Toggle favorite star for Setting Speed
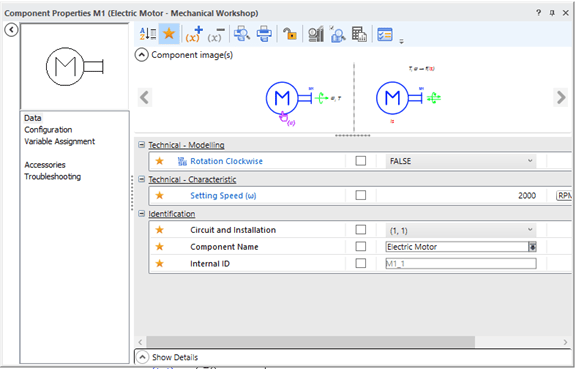Viewport: 576px width, 369px height. point(159,195)
